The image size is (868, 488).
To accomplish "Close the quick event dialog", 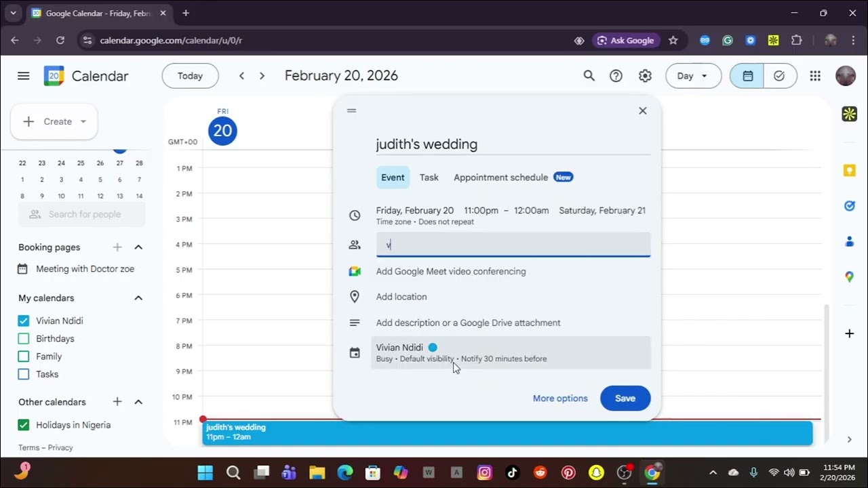I will (x=643, y=110).
